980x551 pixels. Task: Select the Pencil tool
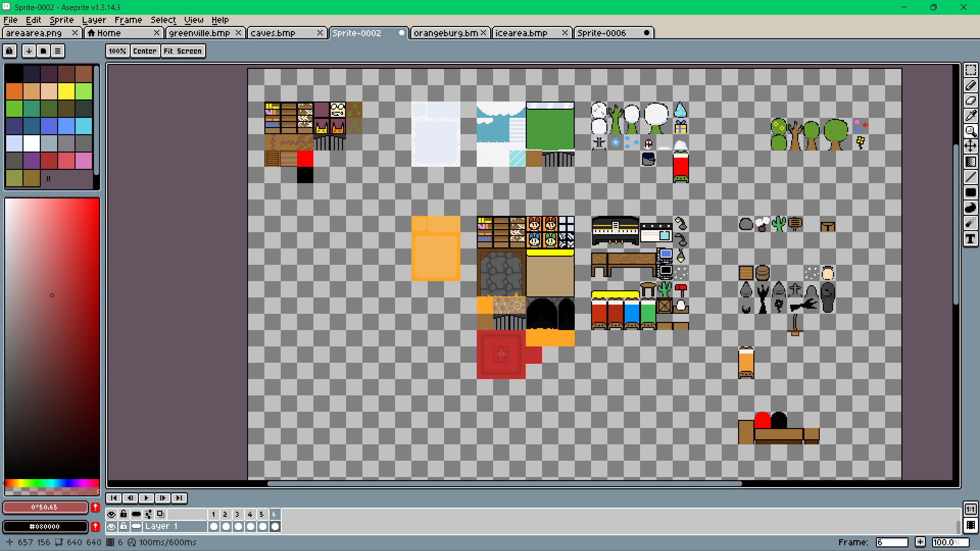tap(970, 86)
